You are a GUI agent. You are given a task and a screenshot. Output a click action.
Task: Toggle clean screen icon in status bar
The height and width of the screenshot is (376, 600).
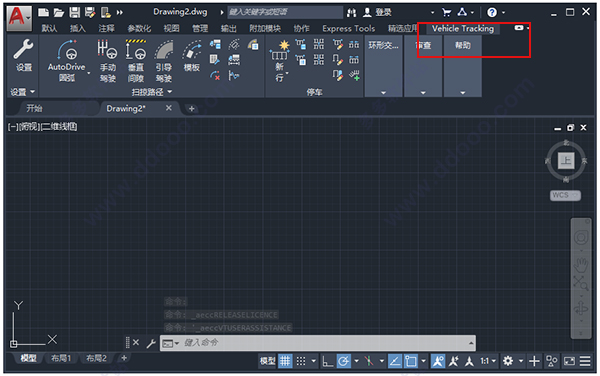click(569, 361)
